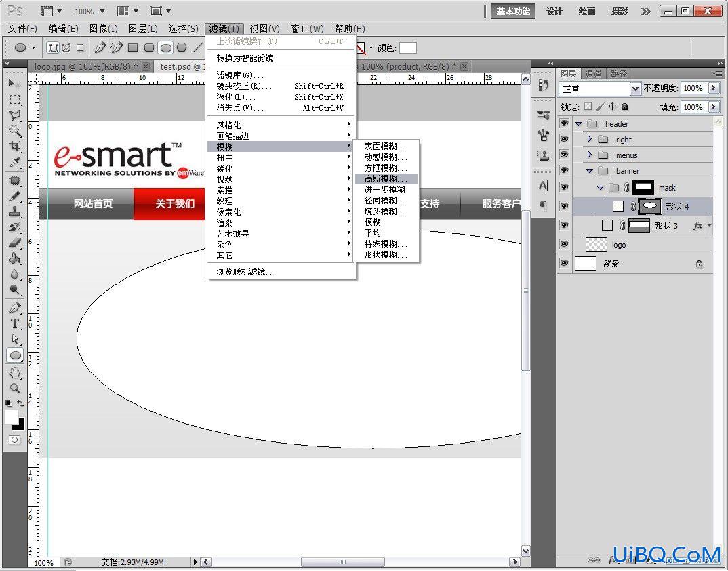
Task: Switch to logo.jpg document tab
Action: (91, 66)
